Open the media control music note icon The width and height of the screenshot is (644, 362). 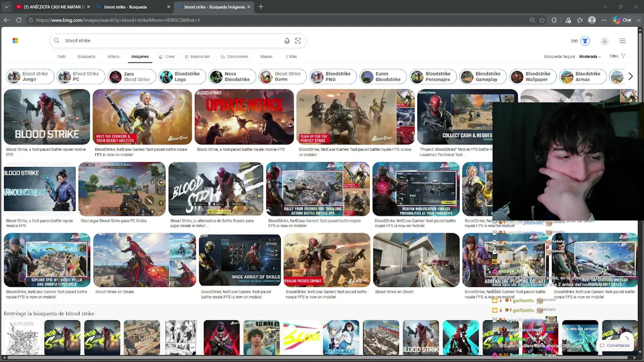click(x=568, y=20)
